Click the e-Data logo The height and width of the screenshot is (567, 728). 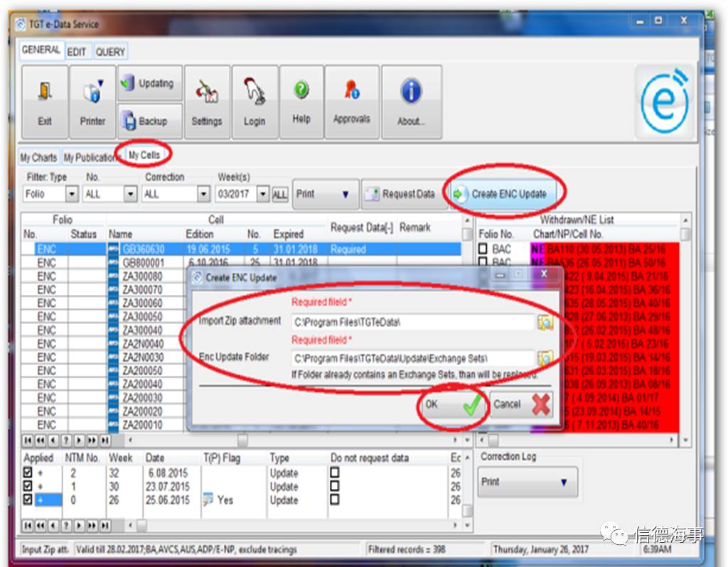pyautogui.click(x=665, y=102)
